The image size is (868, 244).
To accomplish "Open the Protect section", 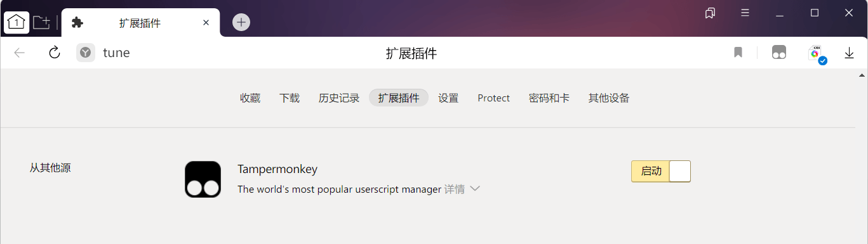I will tap(493, 98).
